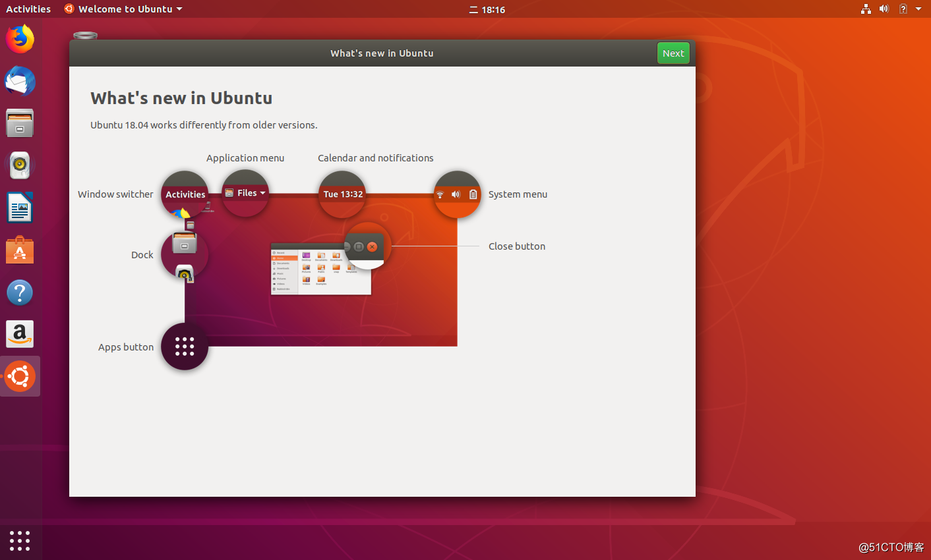Open the Help question mark icon
This screenshot has height=560, width=931.
point(20,293)
